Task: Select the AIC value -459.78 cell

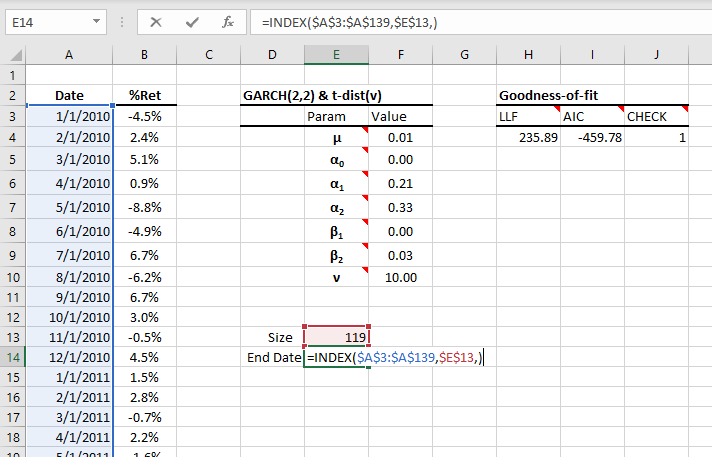Action: pos(592,137)
